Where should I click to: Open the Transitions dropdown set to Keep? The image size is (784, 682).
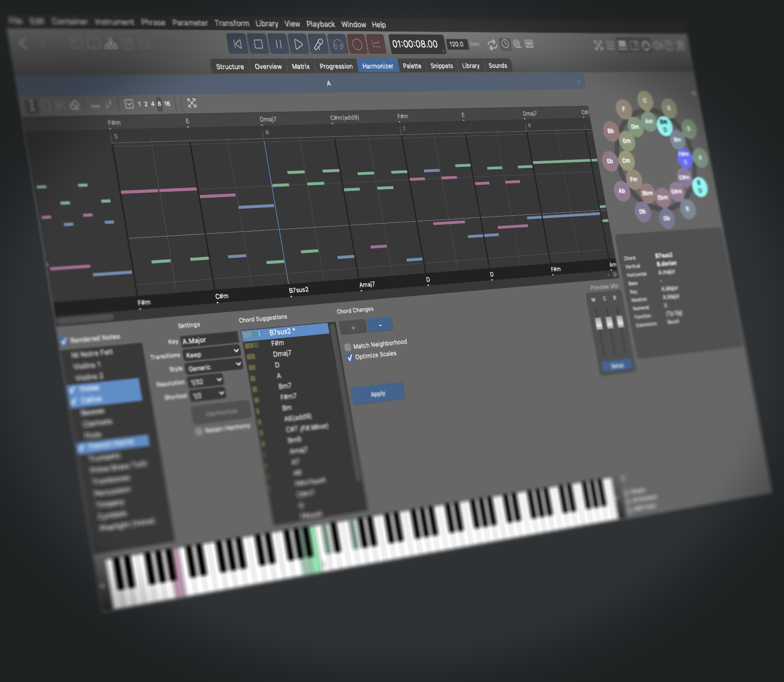211,353
